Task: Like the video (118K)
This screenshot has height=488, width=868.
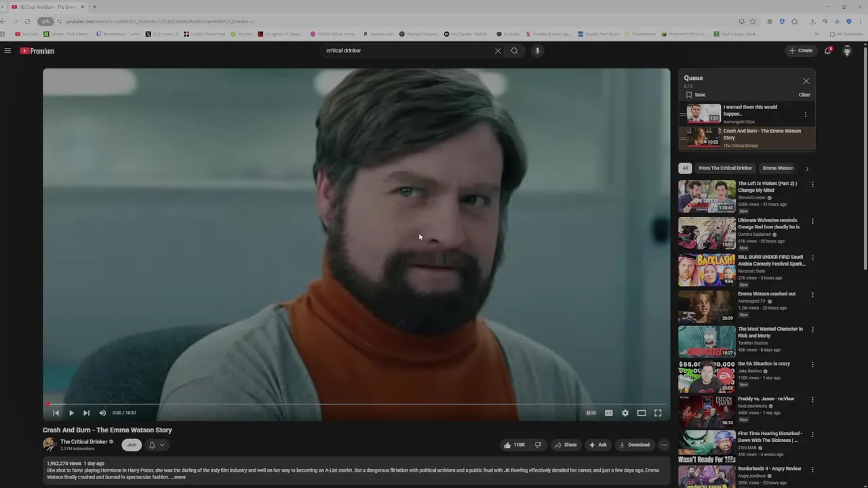Action: (x=515, y=445)
